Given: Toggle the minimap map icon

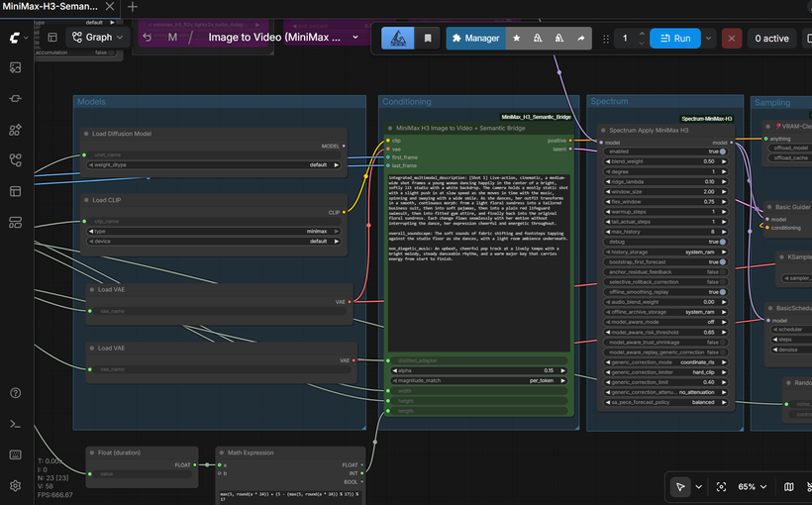Looking at the screenshot, I should (788, 487).
